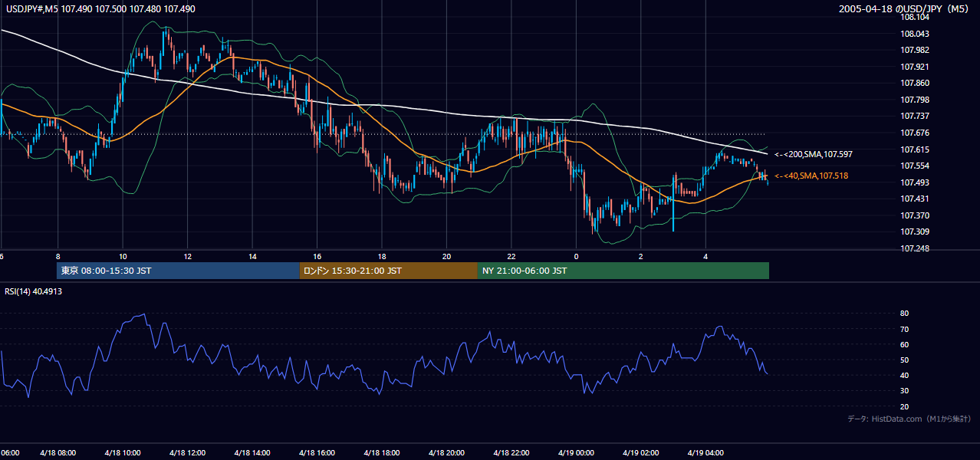Click the HistData.com data source credit

click(909, 419)
